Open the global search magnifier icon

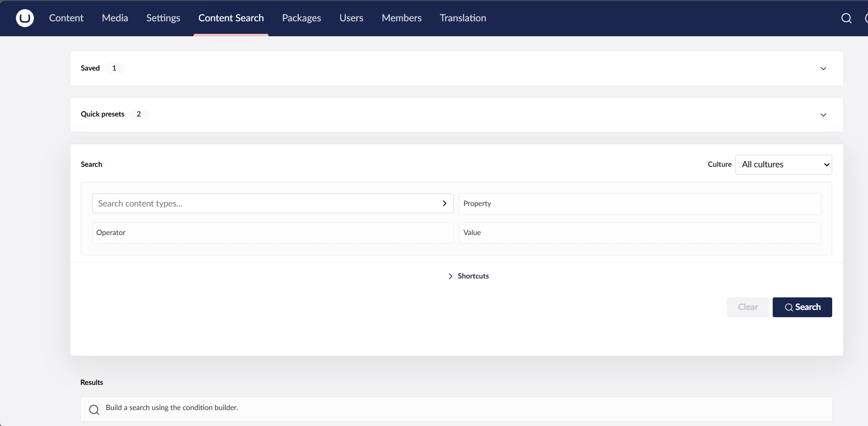[846, 18]
